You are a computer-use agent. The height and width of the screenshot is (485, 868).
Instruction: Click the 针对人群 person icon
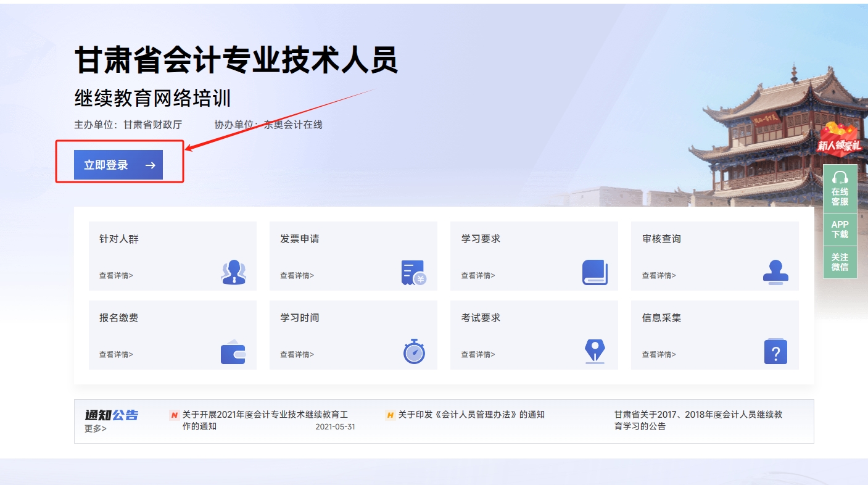(234, 270)
